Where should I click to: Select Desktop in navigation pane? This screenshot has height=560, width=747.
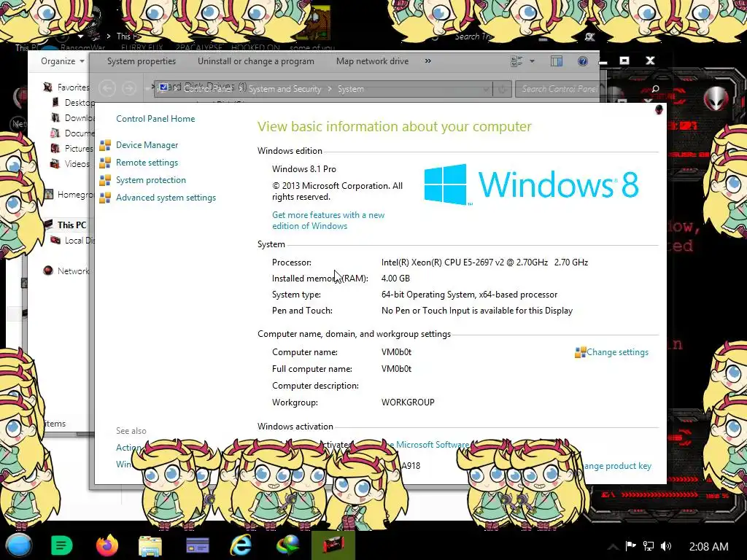(x=79, y=102)
